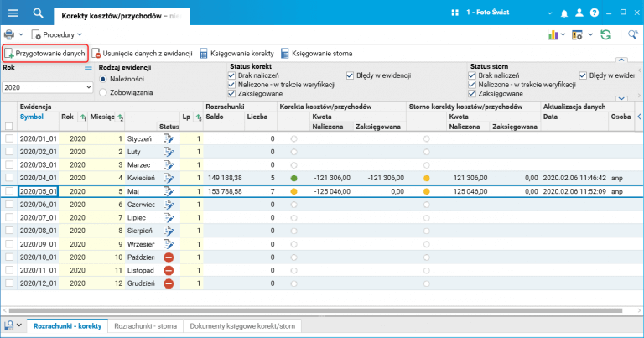The image size is (644, 338).
Task: Click the green refresh icon
Action: coord(605,34)
